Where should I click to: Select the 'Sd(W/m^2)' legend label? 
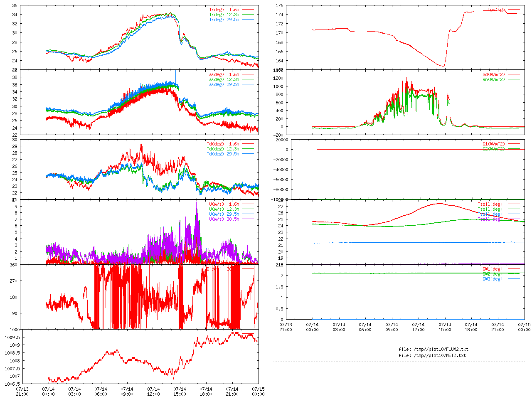(494, 75)
